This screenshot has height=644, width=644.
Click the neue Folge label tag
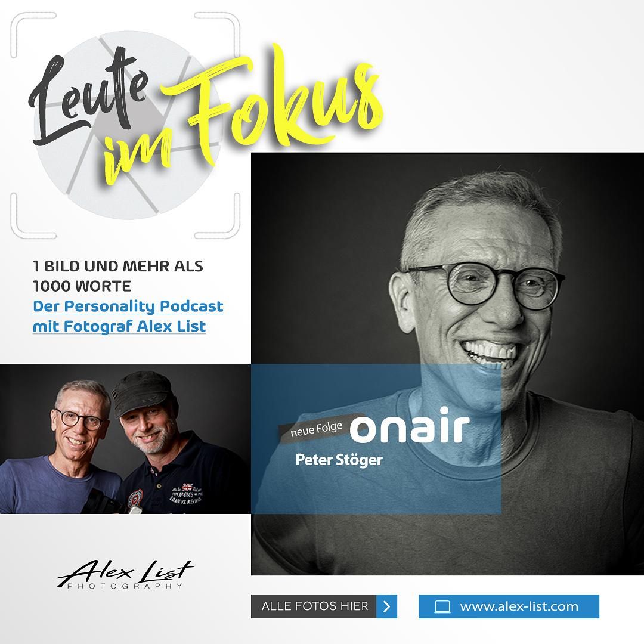(x=316, y=429)
